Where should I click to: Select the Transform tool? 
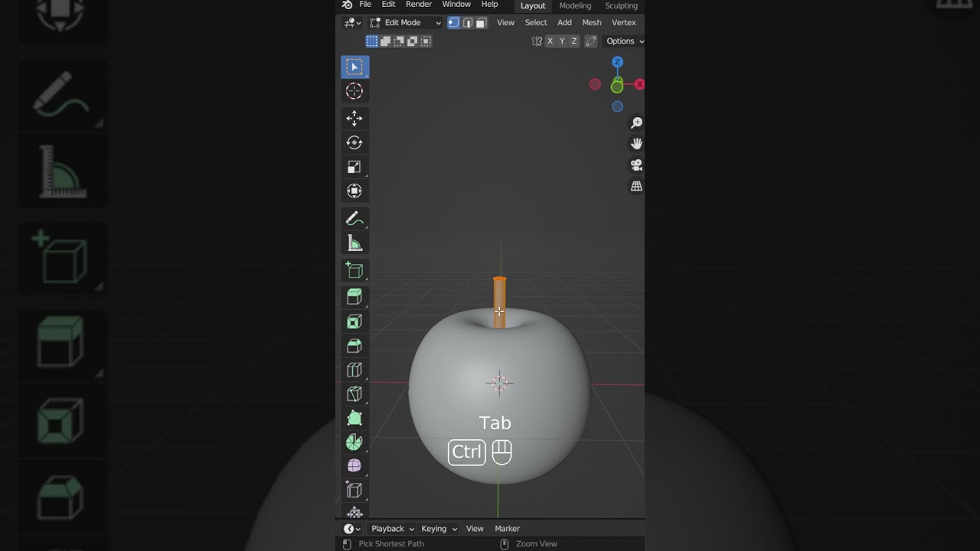[x=354, y=191]
